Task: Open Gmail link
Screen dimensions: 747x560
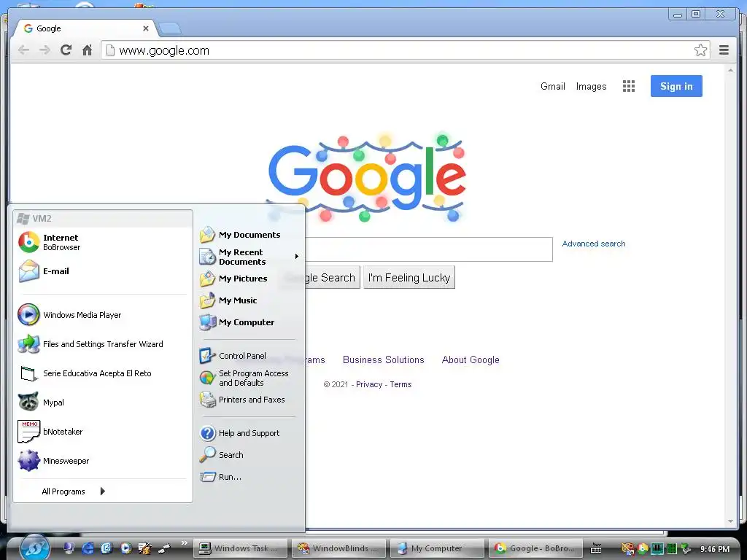Action: pyautogui.click(x=553, y=86)
